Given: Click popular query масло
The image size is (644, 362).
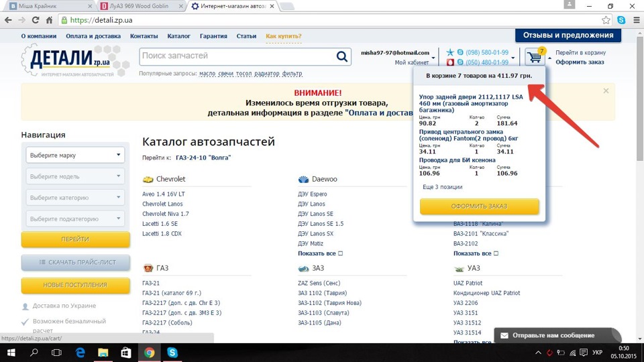Looking at the screenshot, I should [207, 74].
